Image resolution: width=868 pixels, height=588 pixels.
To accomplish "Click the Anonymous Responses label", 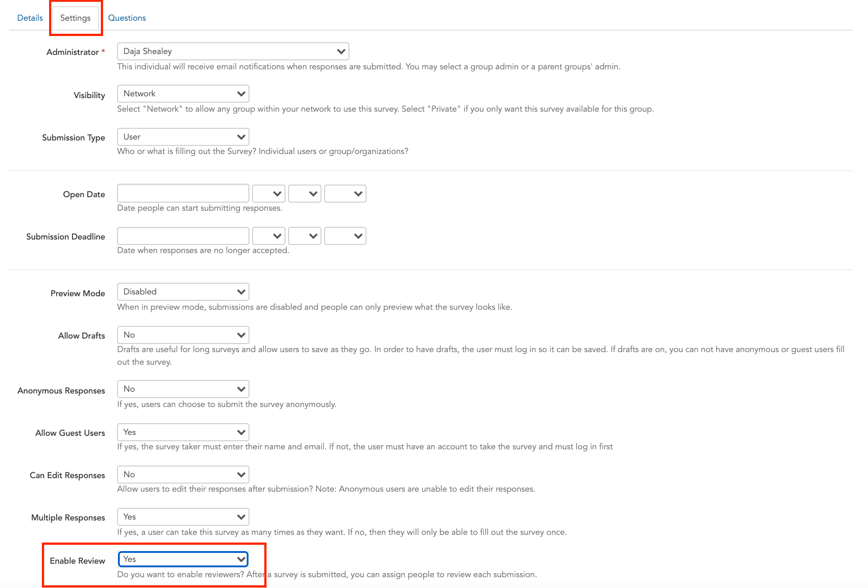I will 61,391.
